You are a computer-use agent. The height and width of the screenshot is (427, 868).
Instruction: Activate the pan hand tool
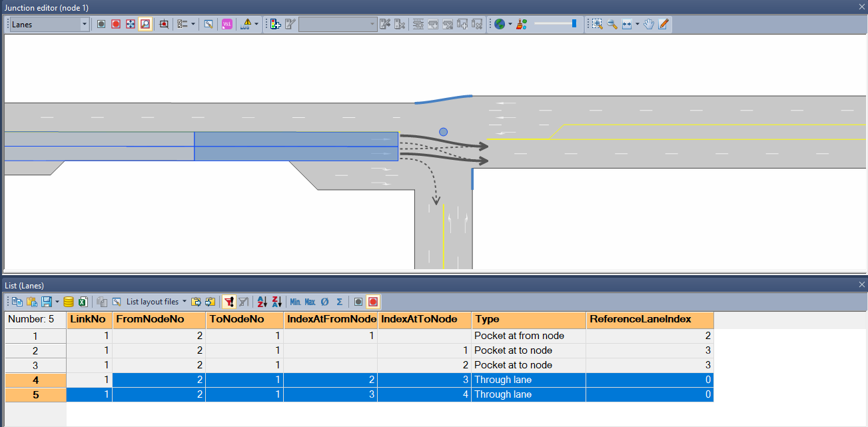648,23
